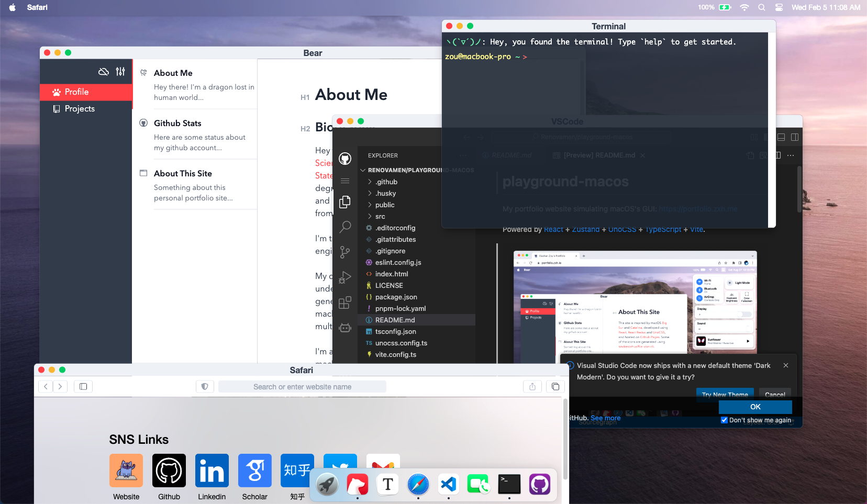867x504 pixels.
Task: Open the Source Control view in VSCode
Action: [345, 252]
